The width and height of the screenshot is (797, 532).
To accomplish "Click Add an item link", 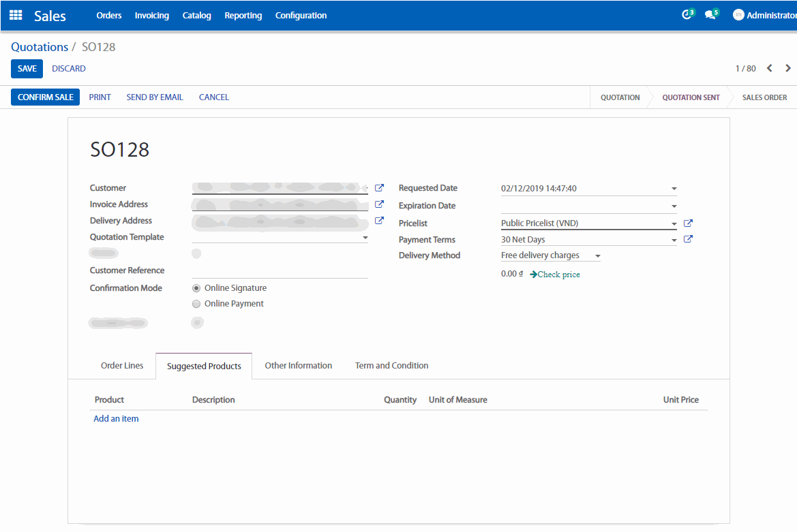I will [116, 419].
